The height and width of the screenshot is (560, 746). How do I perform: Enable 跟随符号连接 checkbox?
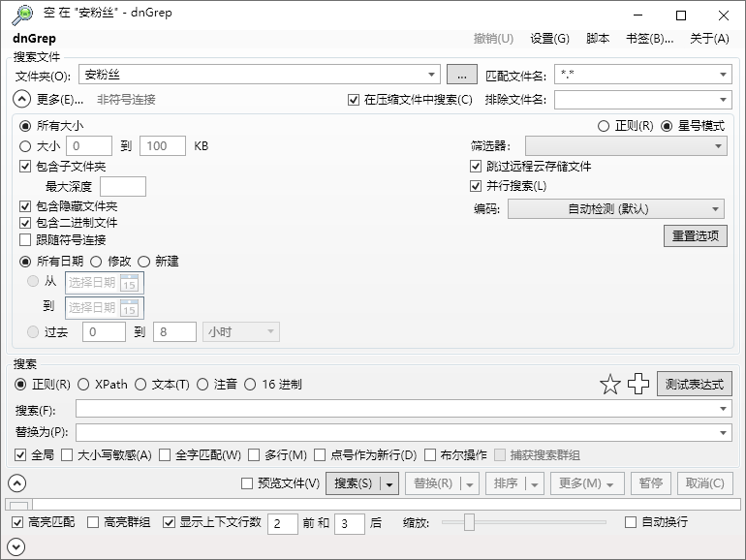25,240
